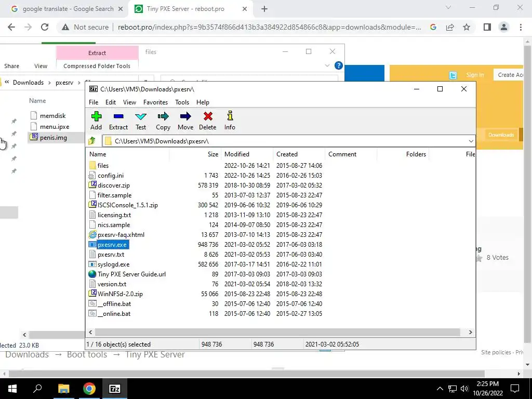Image resolution: width=532 pixels, height=399 pixels.
Task: Open Chrome side panel icon
Action: (x=487, y=27)
